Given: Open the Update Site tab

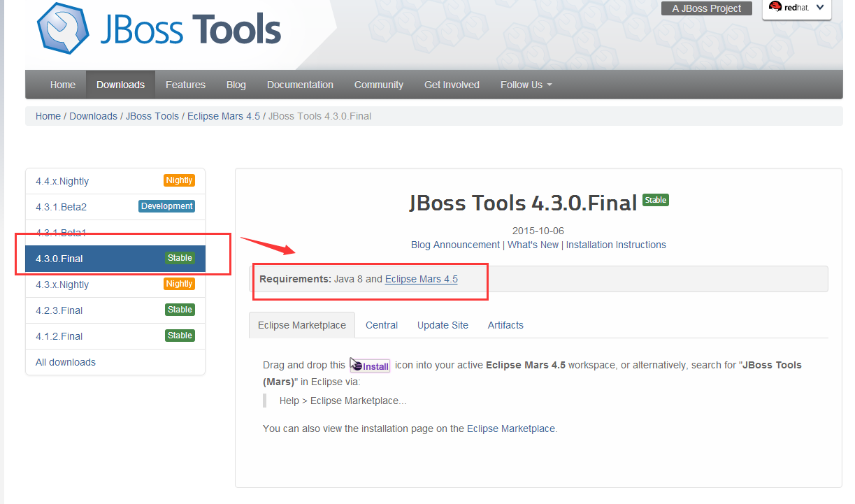Looking at the screenshot, I should point(443,325).
